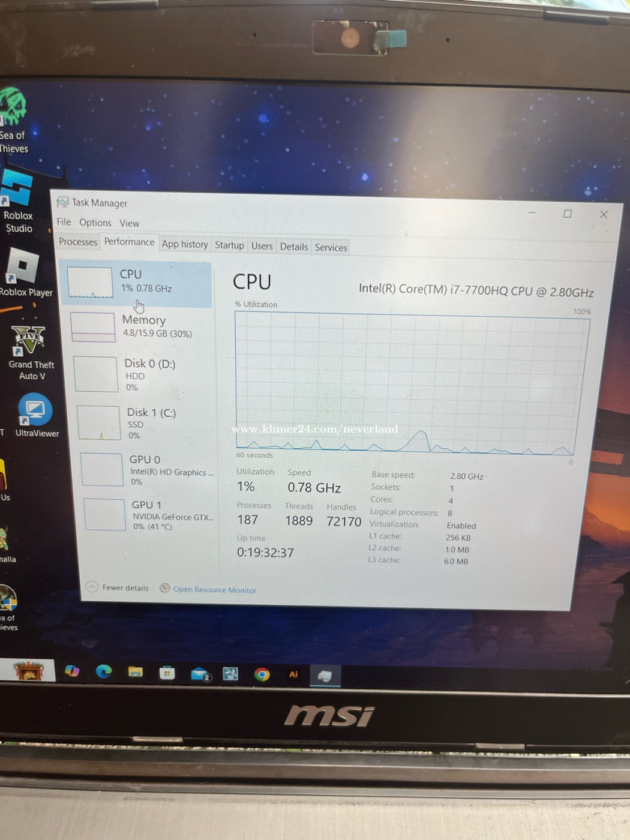Open the File menu
The height and width of the screenshot is (840, 630).
tap(64, 222)
